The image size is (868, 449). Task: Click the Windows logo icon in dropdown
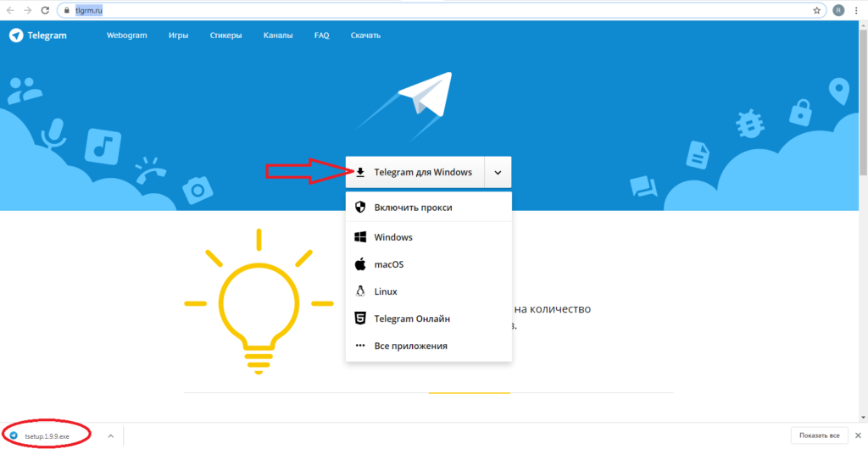360,237
